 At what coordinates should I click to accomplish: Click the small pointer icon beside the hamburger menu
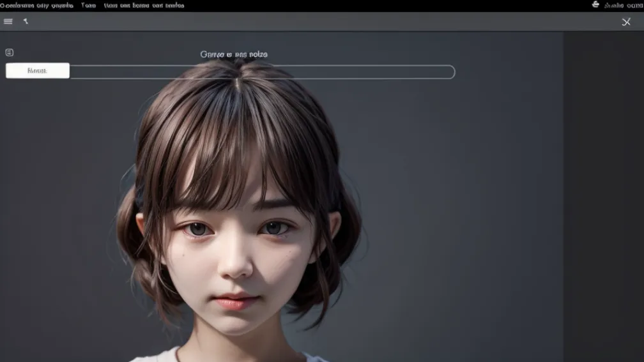point(26,21)
